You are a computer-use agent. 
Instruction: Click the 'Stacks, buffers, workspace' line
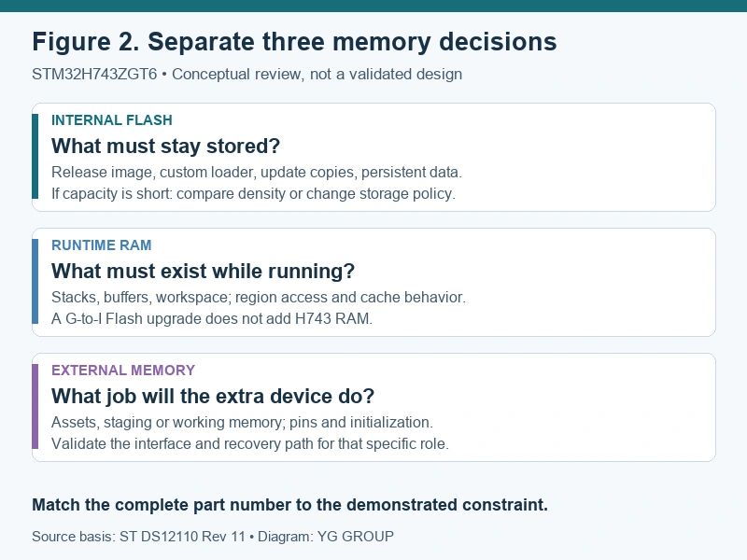click(259, 297)
